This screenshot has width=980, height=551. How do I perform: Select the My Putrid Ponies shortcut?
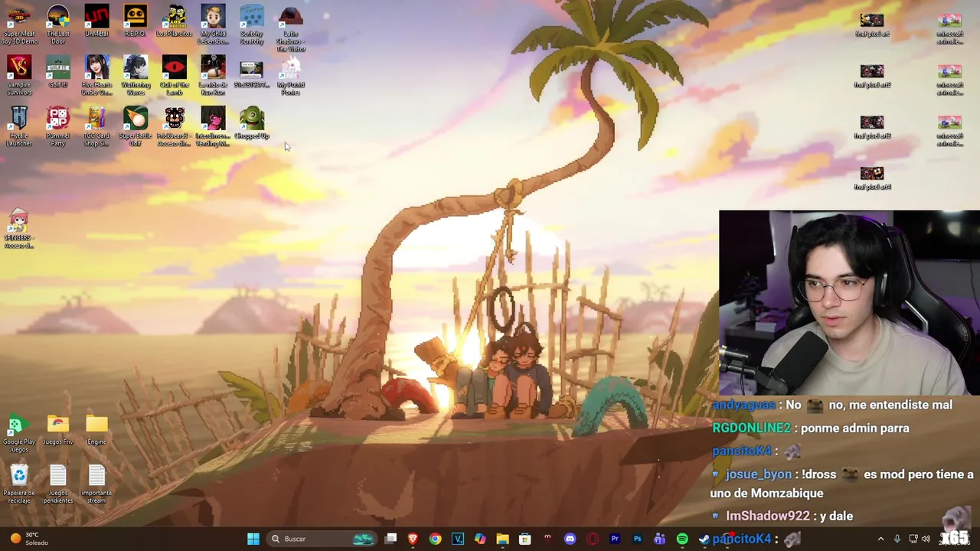(290, 76)
